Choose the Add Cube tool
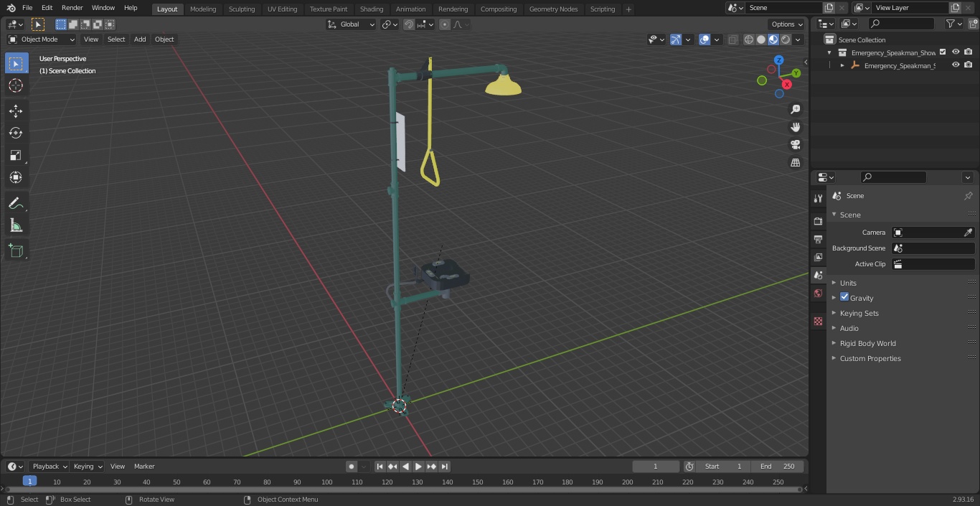The height and width of the screenshot is (506, 980). point(16,251)
